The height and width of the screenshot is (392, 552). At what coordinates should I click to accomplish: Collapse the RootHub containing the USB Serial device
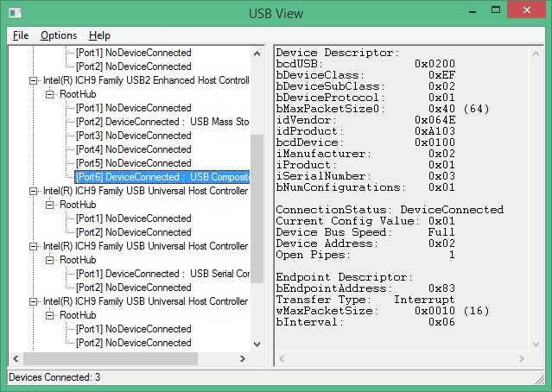click(50, 260)
